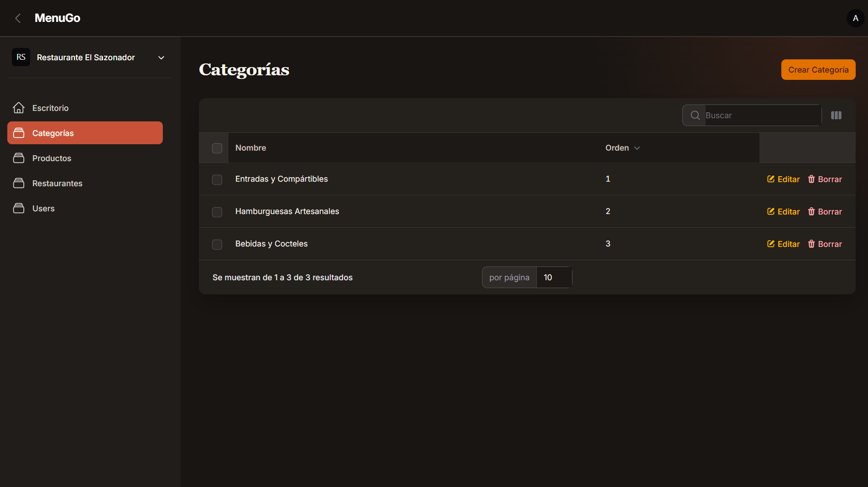Delete the Bebidas y Cocteles category
Image resolution: width=868 pixels, height=487 pixels.
825,244
